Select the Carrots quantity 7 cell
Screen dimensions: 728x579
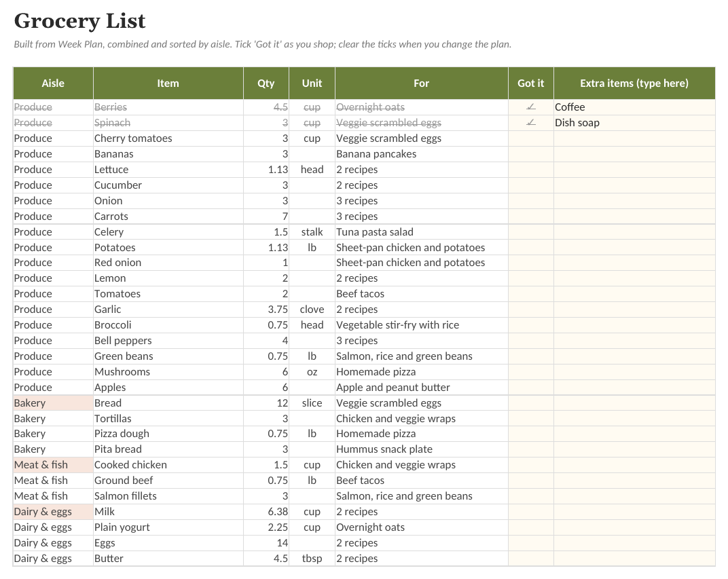click(x=266, y=217)
